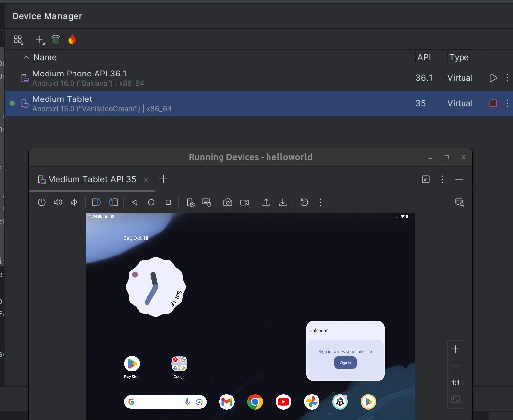Toggle Name column sort order
513x420 pixels.
[45, 57]
